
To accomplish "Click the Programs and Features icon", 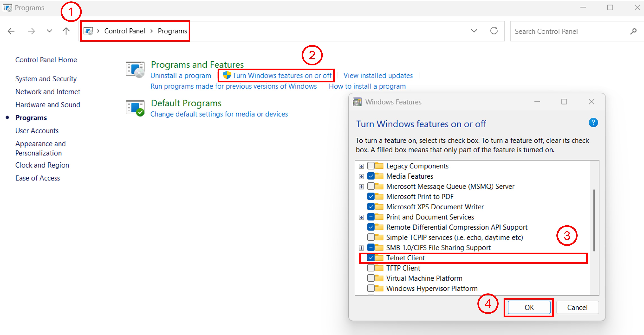I will click(x=135, y=70).
